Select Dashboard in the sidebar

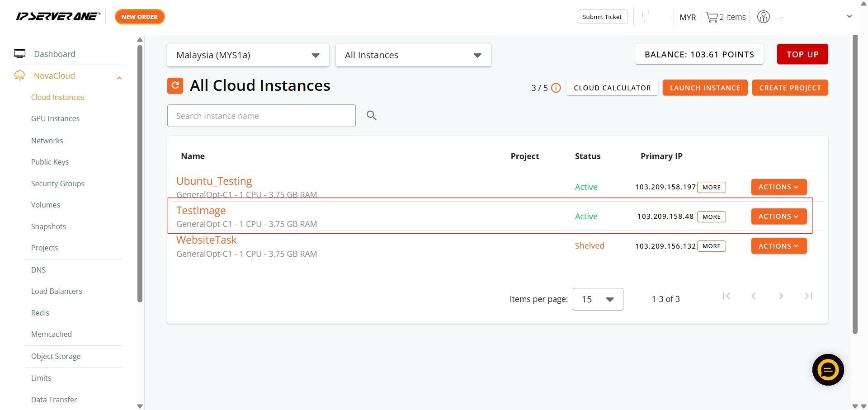click(x=54, y=54)
